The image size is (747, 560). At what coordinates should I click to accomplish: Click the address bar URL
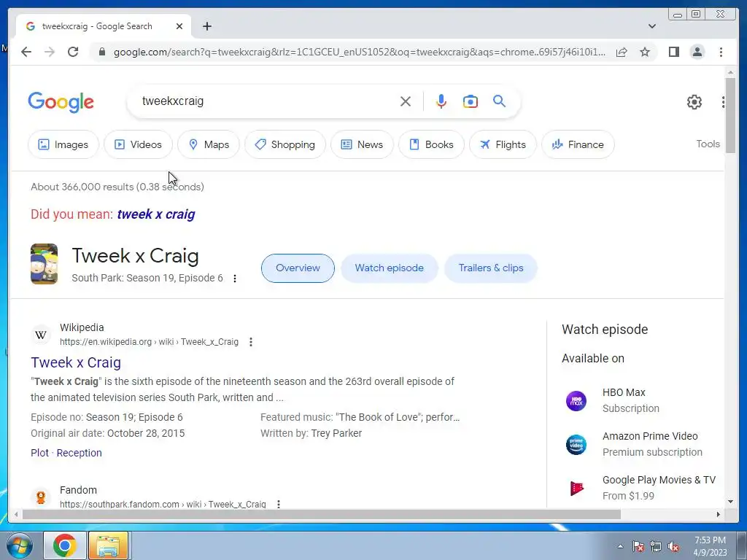(360, 52)
